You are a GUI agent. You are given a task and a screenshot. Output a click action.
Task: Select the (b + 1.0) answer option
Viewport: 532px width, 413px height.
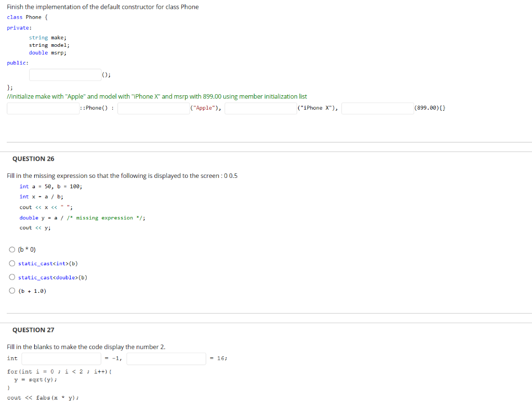point(12,290)
